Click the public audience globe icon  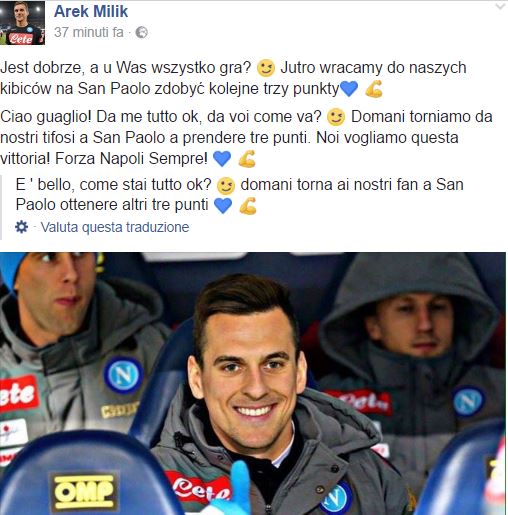point(142,33)
